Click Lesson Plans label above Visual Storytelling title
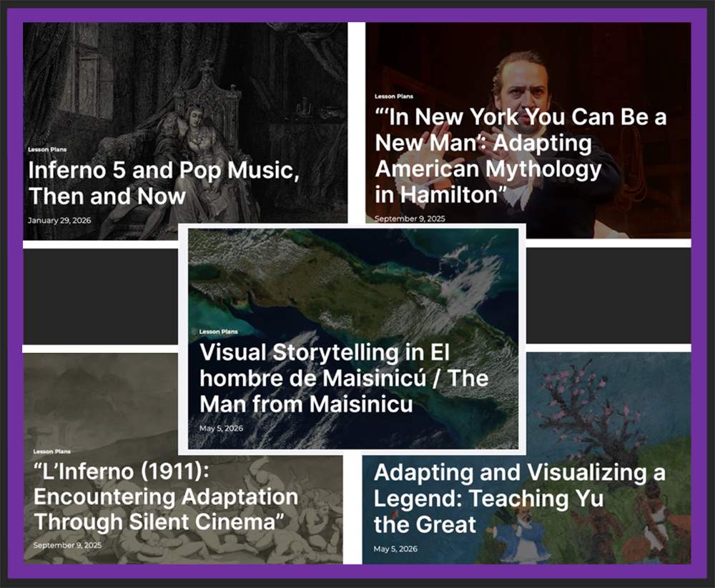The image size is (715, 588). pos(218,332)
